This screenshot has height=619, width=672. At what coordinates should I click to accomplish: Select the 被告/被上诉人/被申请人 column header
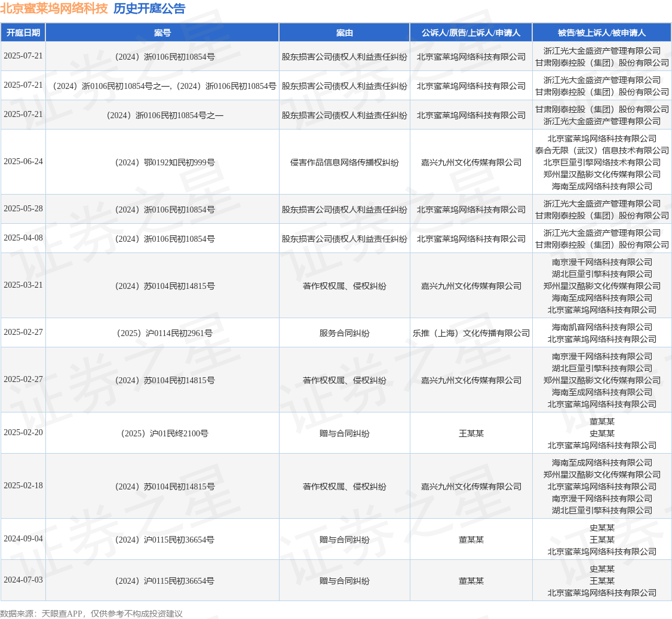coord(602,33)
